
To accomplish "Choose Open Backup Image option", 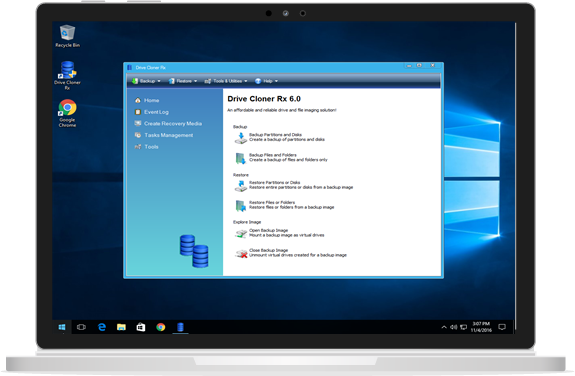I will tap(279, 233).
